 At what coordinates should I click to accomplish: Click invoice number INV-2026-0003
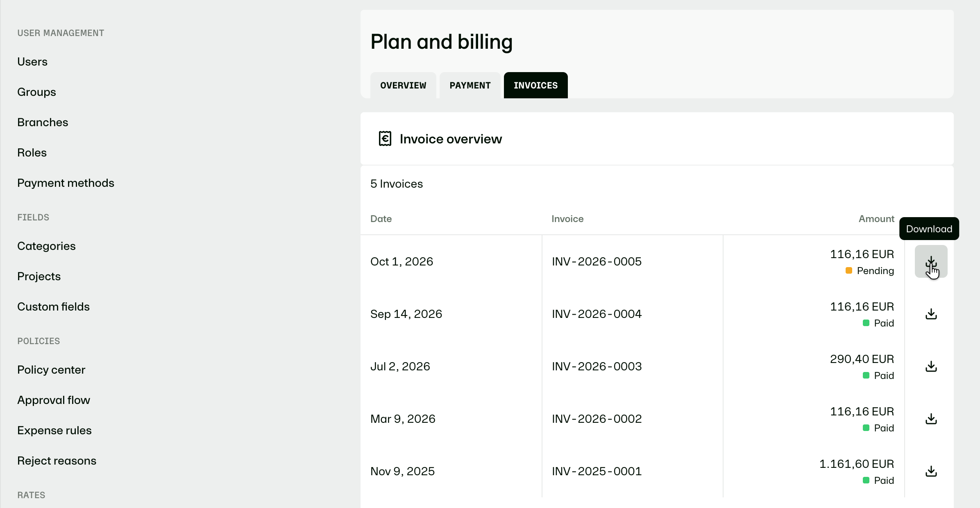click(597, 366)
